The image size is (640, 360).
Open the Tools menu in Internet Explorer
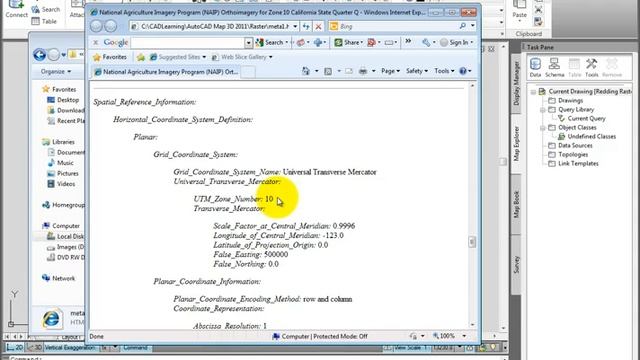coord(444,71)
